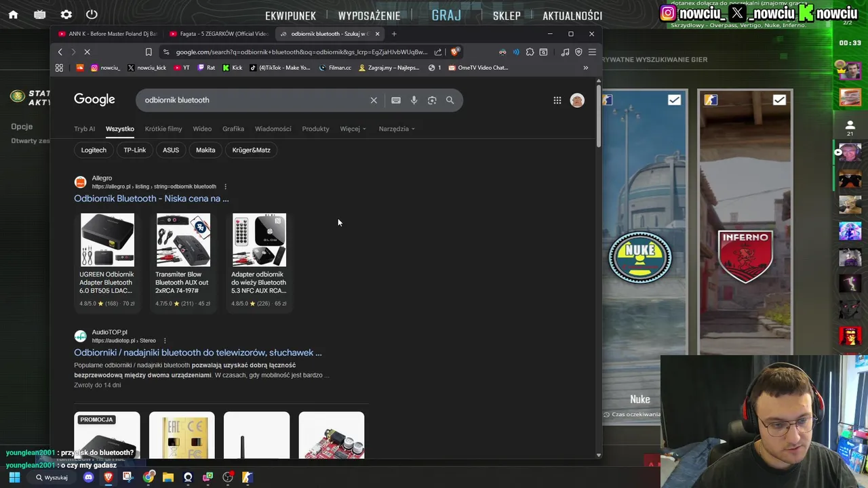Bookmark the page with the bookmark icon
The image size is (868, 488).
coord(149,52)
